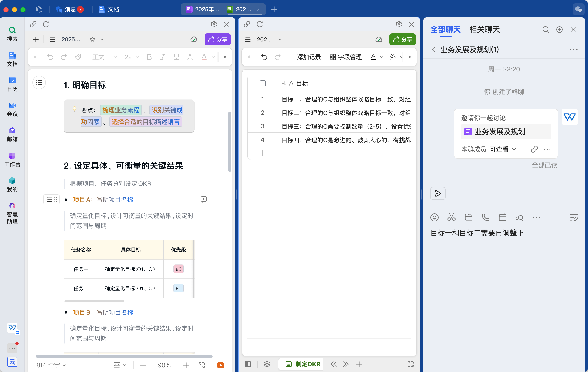Toggle the sheet sidebar panel icon

(x=248, y=364)
